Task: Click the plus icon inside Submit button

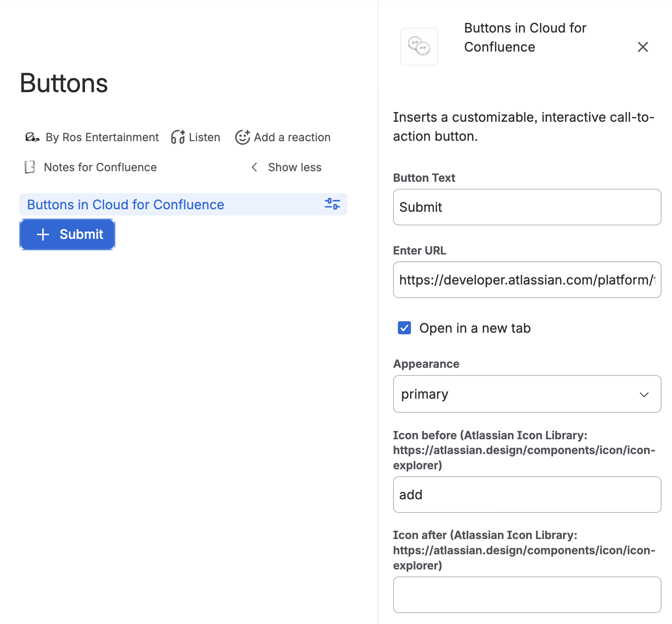Action: [x=43, y=234]
